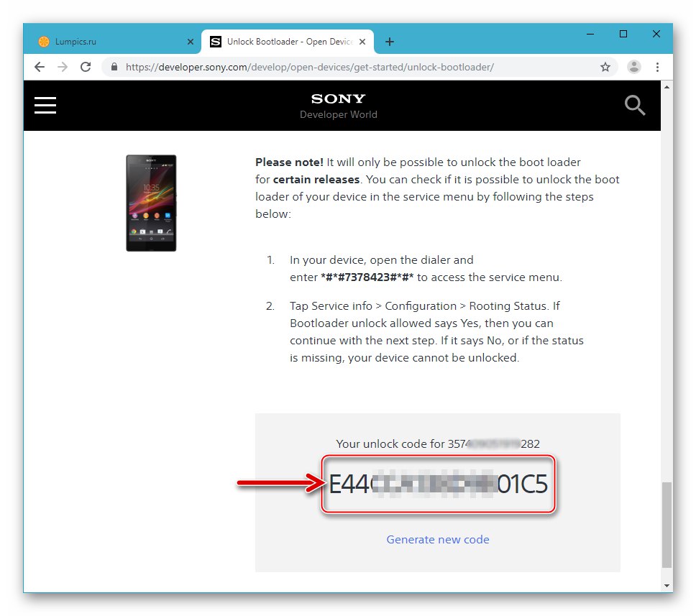696x616 pixels.
Task: Click the Generate new code link
Action: point(438,539)
